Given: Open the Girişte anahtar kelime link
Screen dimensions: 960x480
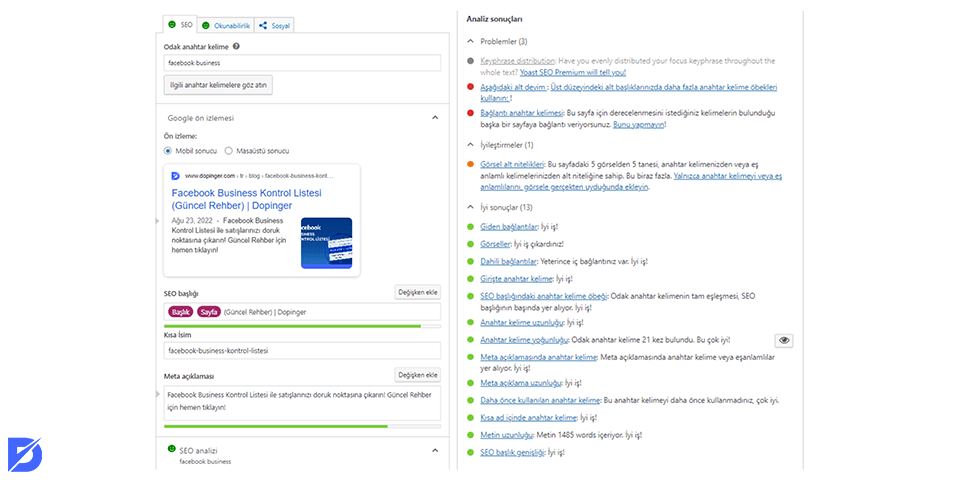Looking at the screenshot, I should coord(517,279).
